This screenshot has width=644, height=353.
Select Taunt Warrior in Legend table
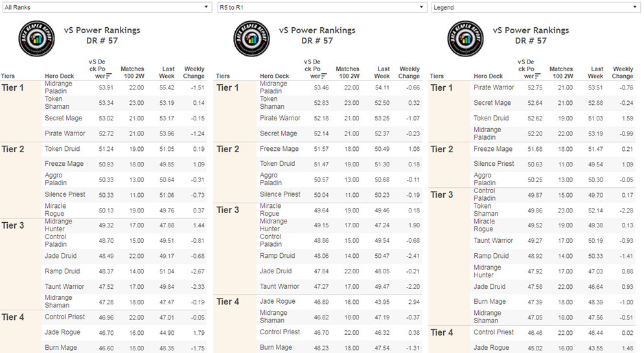coord(493,240)
